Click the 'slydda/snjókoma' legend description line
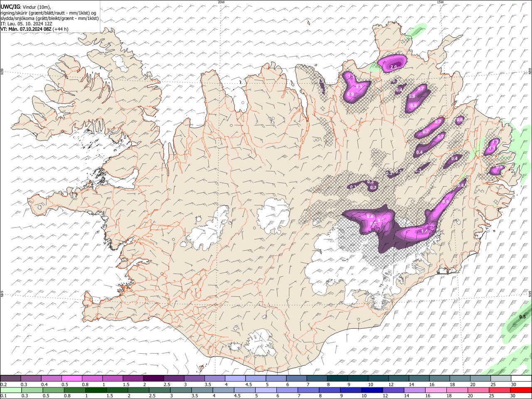The height and width of the screenshot is (399, 532). pyautogui.click(x=49, y=18)
